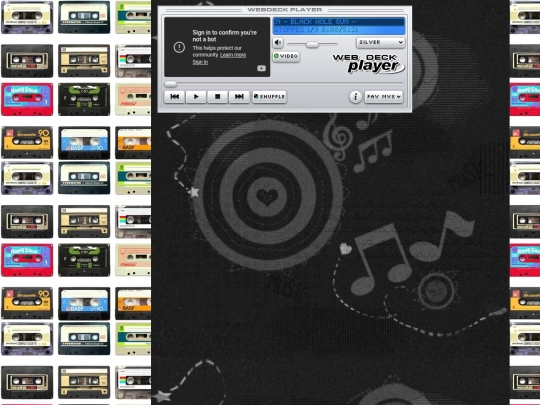Image resolution: width=540 pixels, height=405 pixels.
Task: Click the track seek bar handle
Action: [171, 84]
